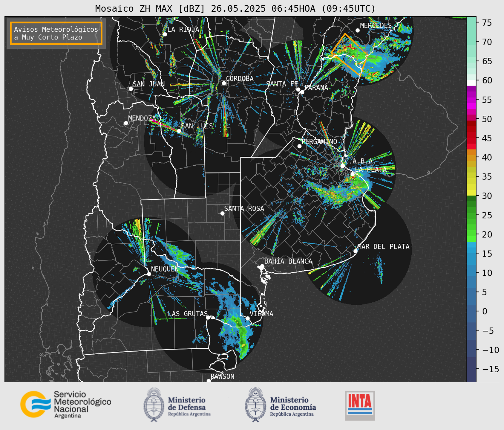Screen dimensions: 504x430
Task: Click the 30 value on the dBZ scale
Action: [487, 196]
